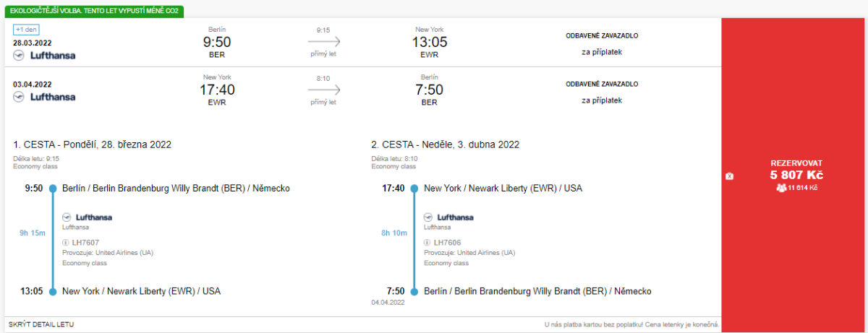The image size is (868, 333).
Task: Click the Lufthansa logo on the 28.03.2022 row
Action: point(44,55)
